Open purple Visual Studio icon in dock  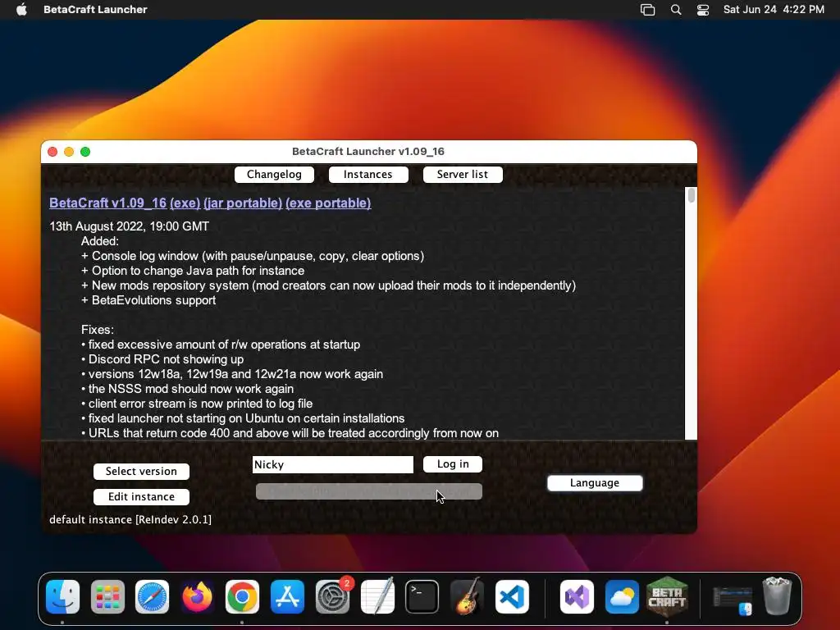point(577,597)
